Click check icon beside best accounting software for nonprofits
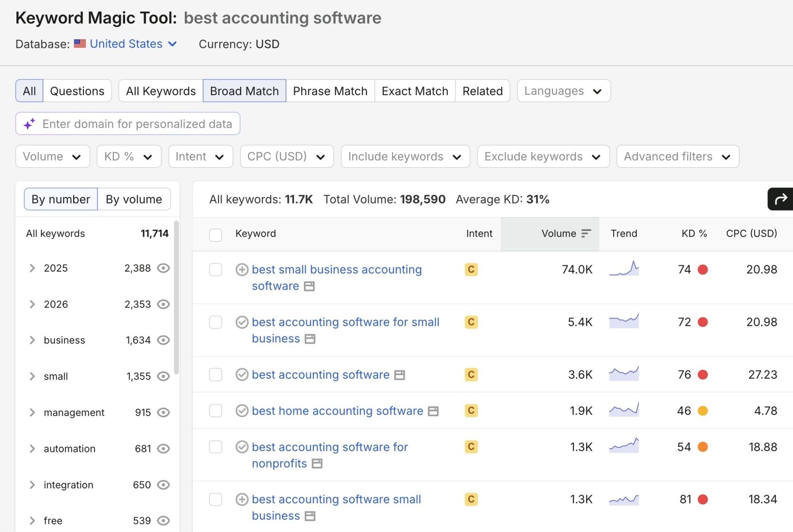Viewport: 793px width, 532px height. point(242,447)
